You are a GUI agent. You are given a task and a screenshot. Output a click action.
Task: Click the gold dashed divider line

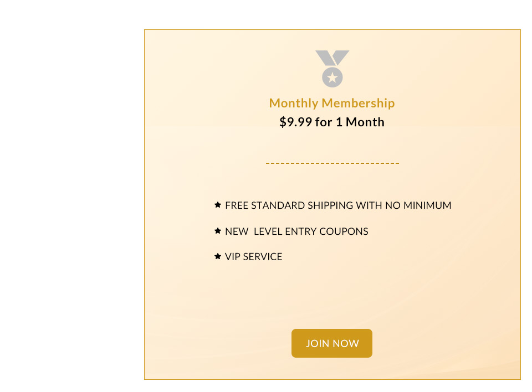pyautogui.click(x=332, y=163)
